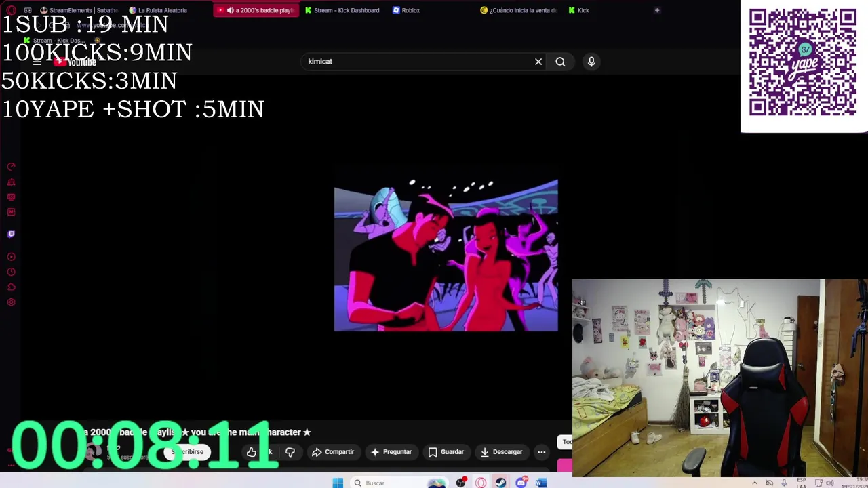Viewport: 868px width, 488px height.
Task: Dislike the video with thumbs down
Action: point(290,452)
